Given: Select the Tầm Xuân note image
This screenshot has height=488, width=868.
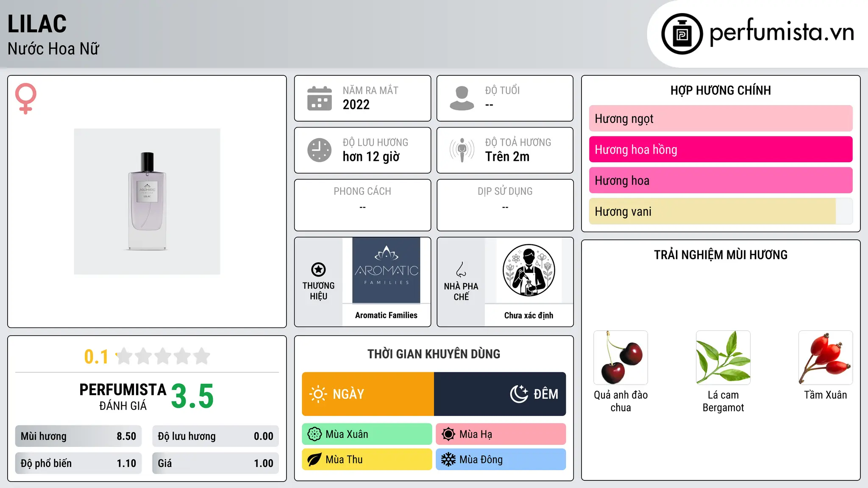Looking at the screenshot, I should 826,358.
